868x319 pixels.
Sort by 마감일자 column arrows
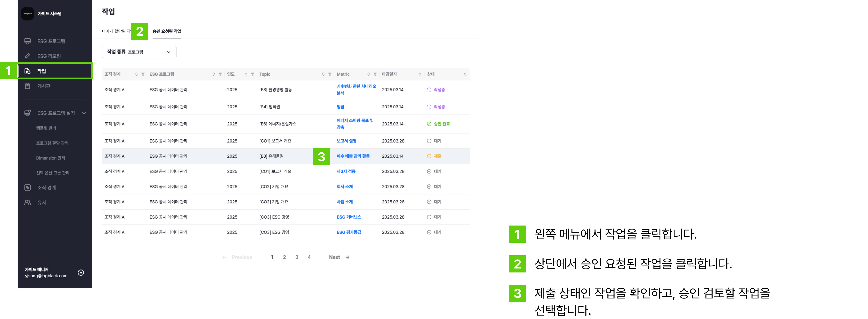coord(420,74)
